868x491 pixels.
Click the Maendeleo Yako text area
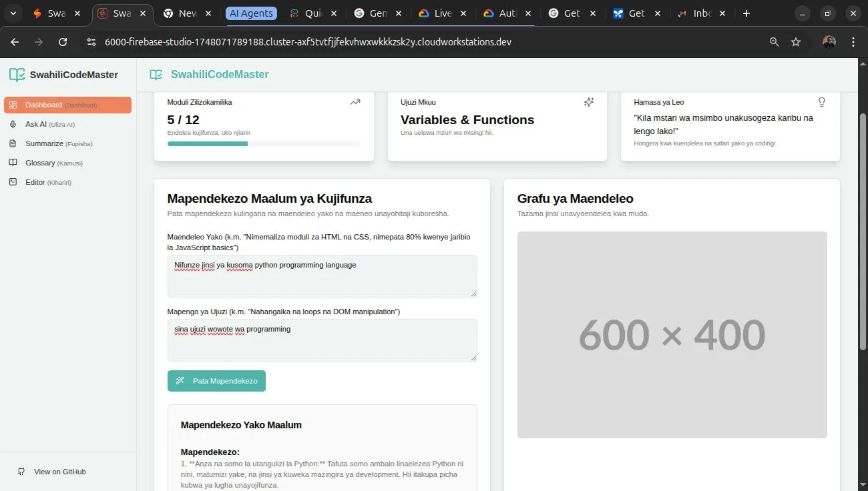(322, 276)
